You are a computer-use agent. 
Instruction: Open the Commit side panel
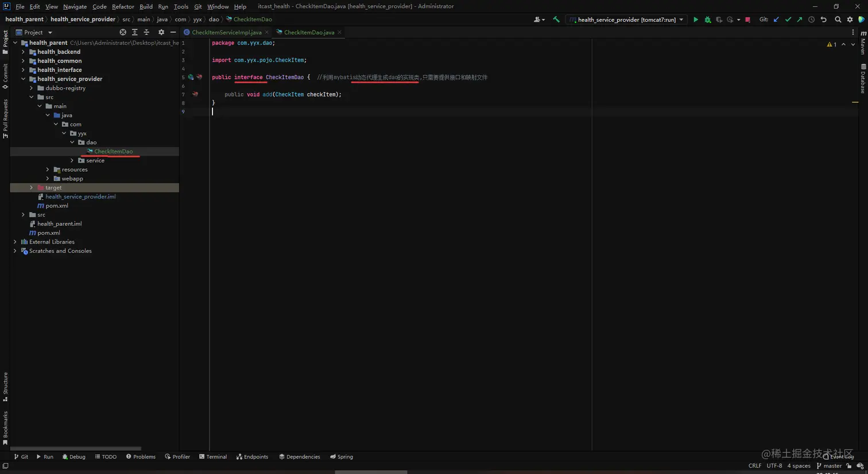click(5, 76)
